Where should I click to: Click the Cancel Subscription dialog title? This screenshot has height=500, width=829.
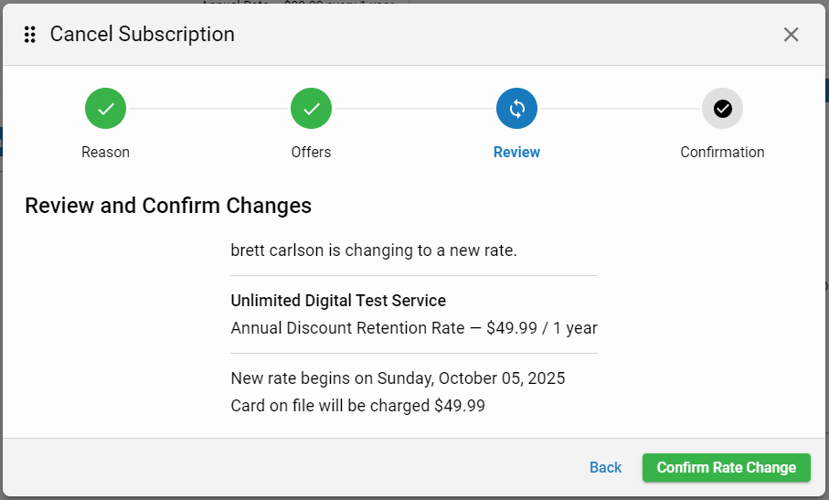click(x=142, y=35)
